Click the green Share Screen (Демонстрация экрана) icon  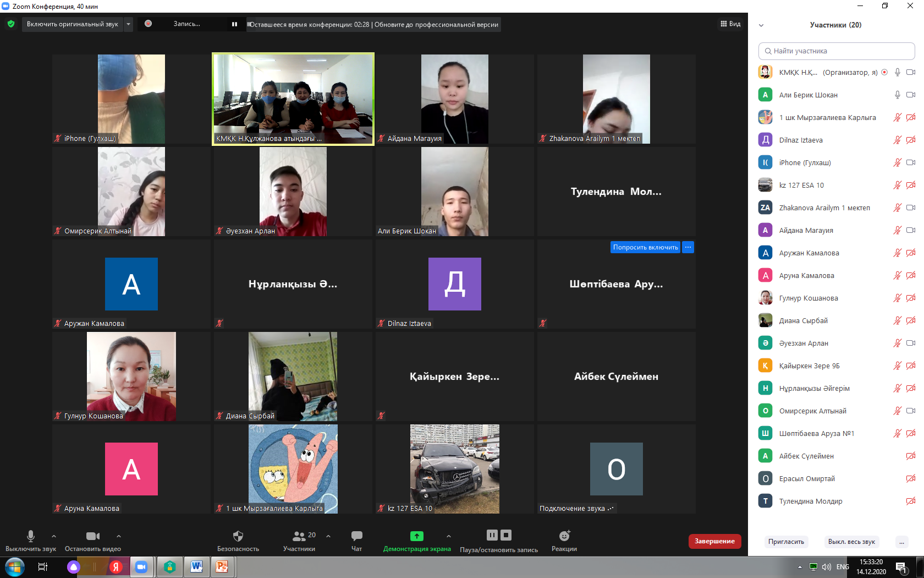(417, 536)
